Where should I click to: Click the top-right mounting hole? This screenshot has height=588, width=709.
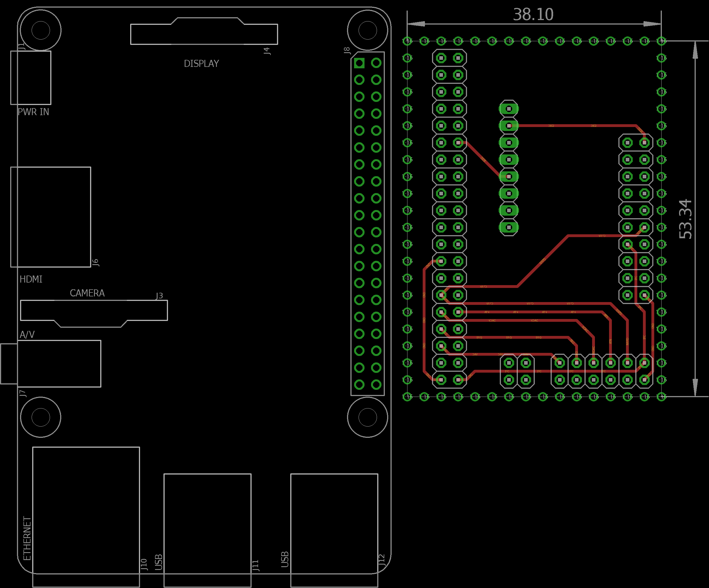click(x=367, y=30)
